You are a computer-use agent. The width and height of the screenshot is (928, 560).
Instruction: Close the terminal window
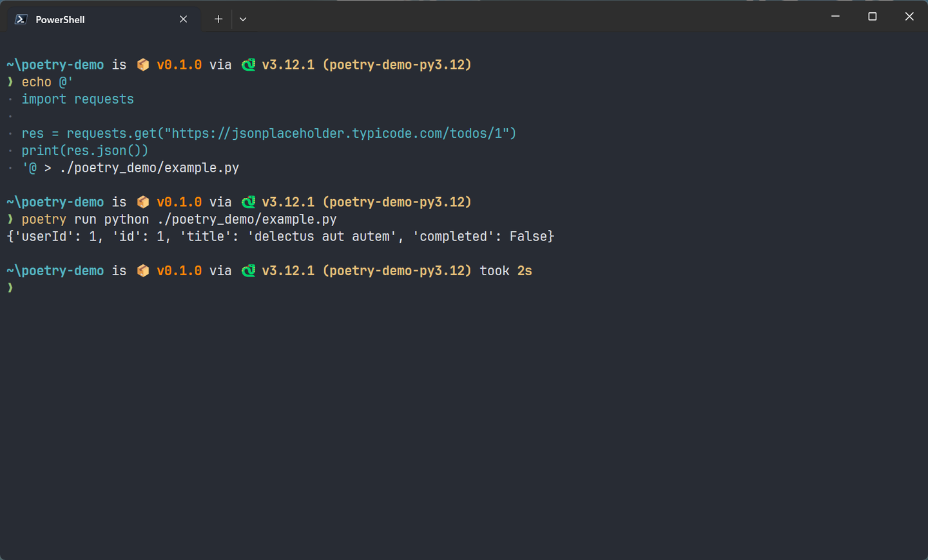click(x=909, y=16)
